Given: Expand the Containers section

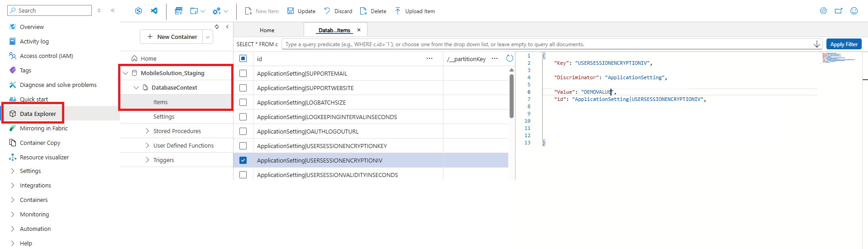Looking at the screenshot, I should pyautogui.click(x=12, y=200).
